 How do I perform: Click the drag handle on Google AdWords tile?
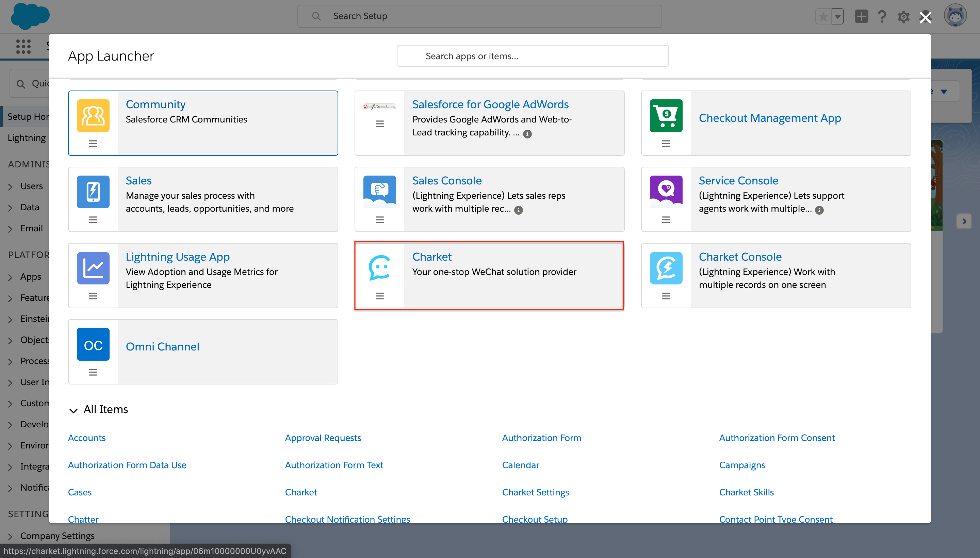pyautogui.click(x=379, y=124)
